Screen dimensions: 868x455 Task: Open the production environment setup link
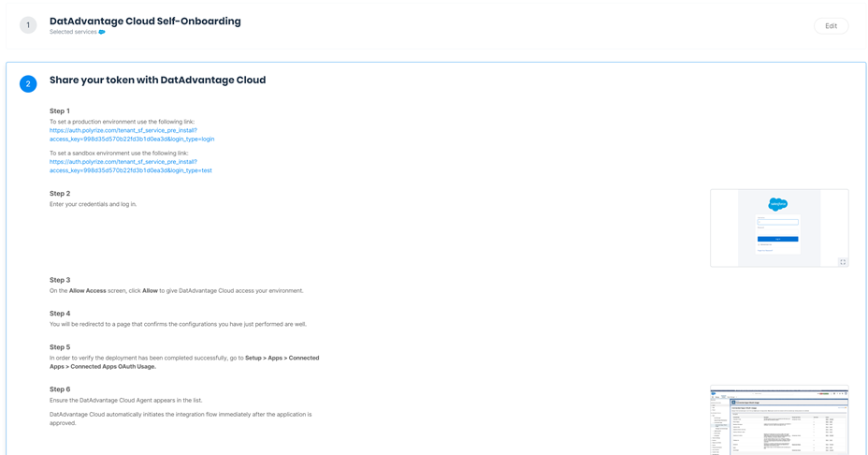(131, 135)
